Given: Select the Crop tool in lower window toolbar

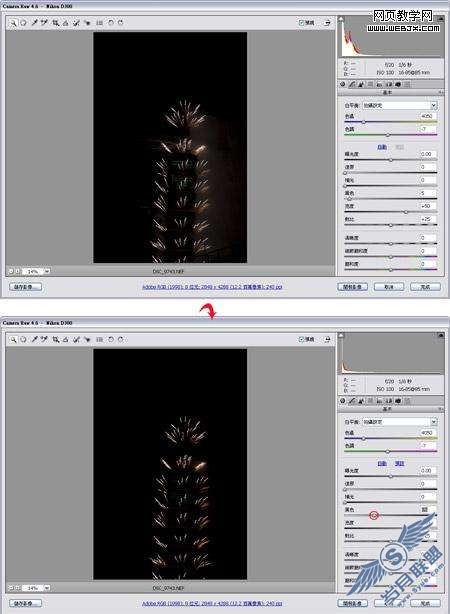Looking at the screenshot, I should click(56, 340).
